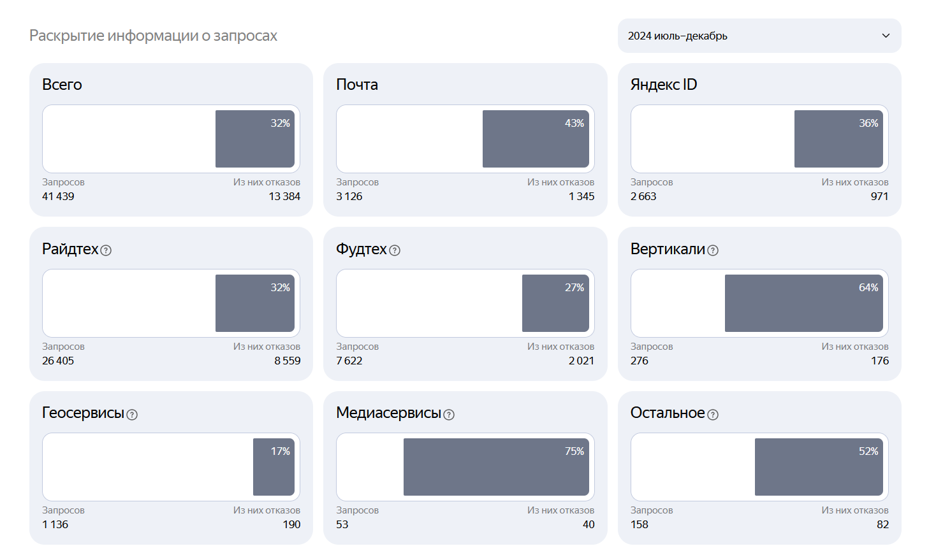Select the Всего card heading
The height and width of the screenshot is (560, 929).
pyautogui.click(x=62, y=85)
